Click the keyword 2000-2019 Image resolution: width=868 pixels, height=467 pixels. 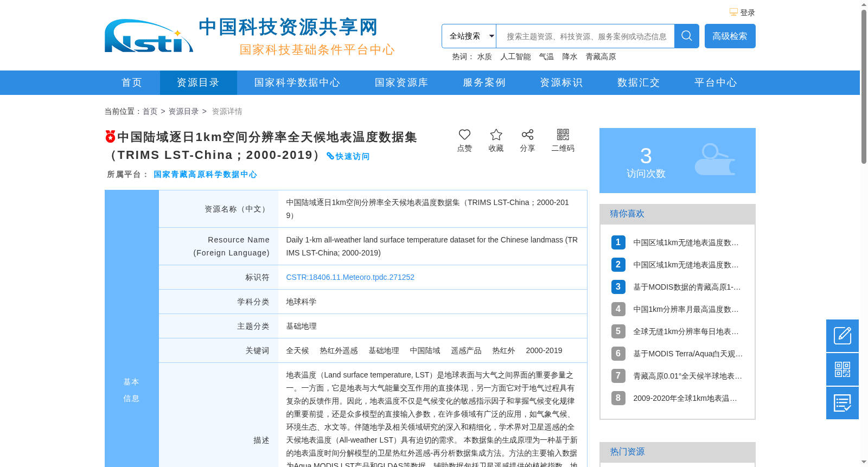(x=544, y=350)
